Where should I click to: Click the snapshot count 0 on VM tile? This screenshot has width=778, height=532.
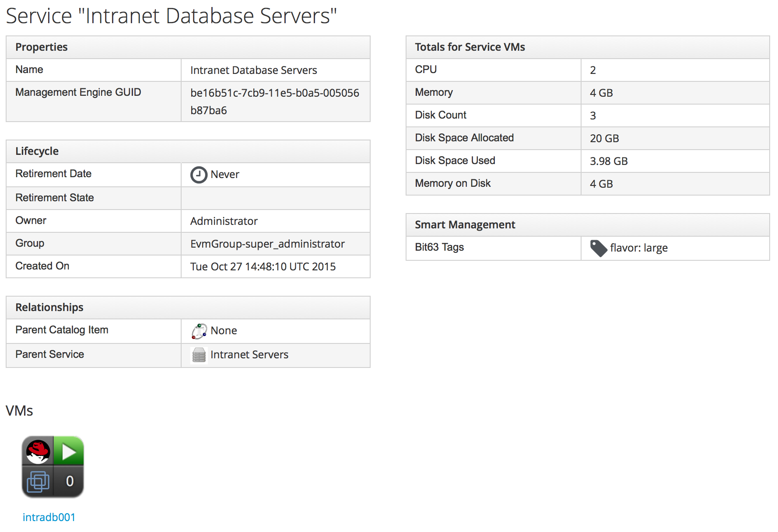pyautogui.click(x=70, y=481)
